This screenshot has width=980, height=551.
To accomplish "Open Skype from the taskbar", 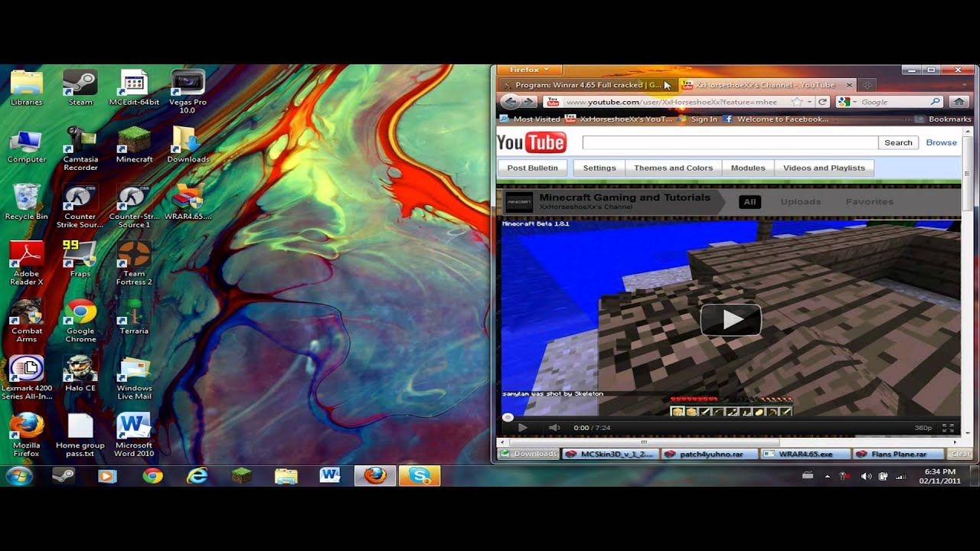I will pos(420,475).
